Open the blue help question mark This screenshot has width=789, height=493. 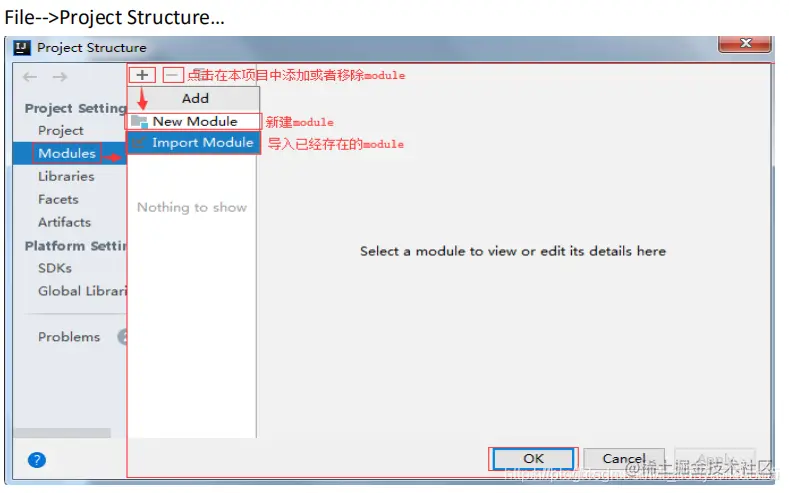[37, 460]
